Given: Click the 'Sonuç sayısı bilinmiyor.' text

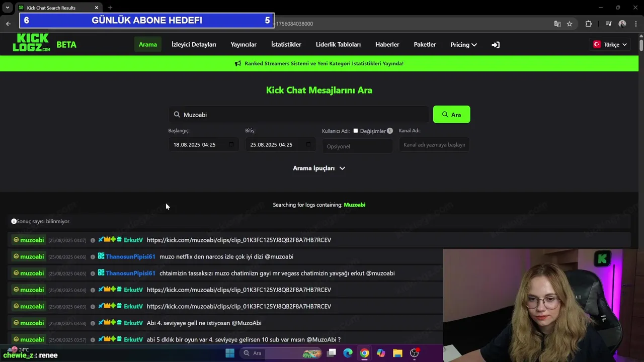Looking at the screenshot, I should [44, 222].
